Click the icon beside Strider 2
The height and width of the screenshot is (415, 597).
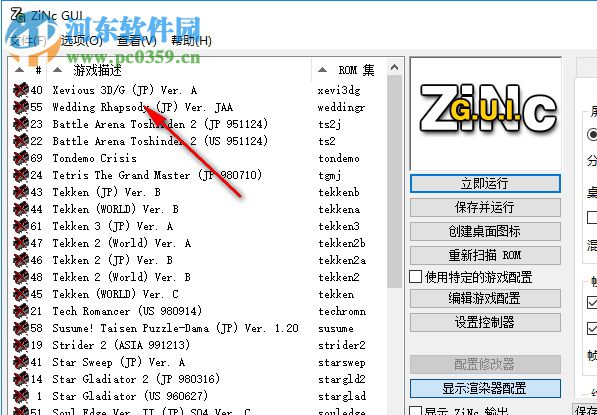click(x=21, y=345)
